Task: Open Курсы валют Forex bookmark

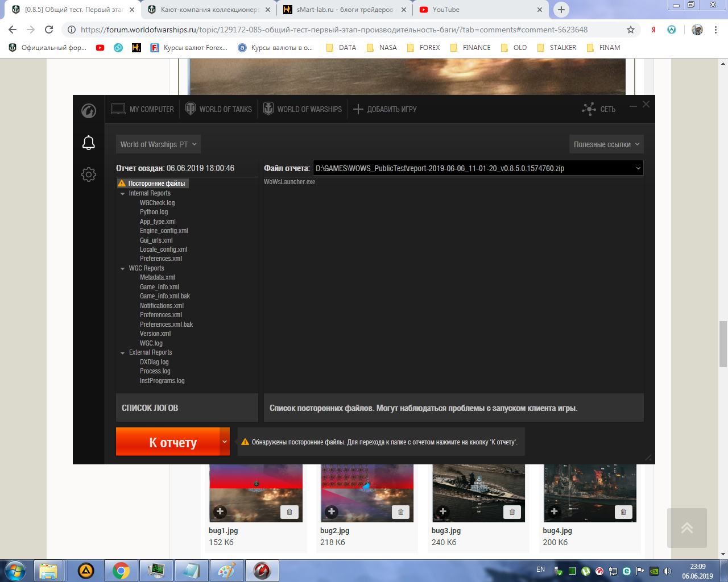Action: (189, 48)
